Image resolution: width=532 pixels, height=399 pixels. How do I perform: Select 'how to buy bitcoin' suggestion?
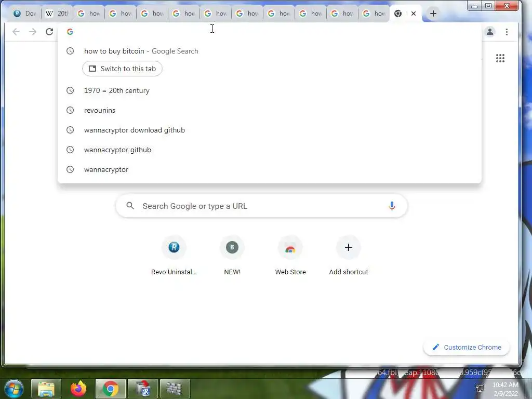pos(270,51)
